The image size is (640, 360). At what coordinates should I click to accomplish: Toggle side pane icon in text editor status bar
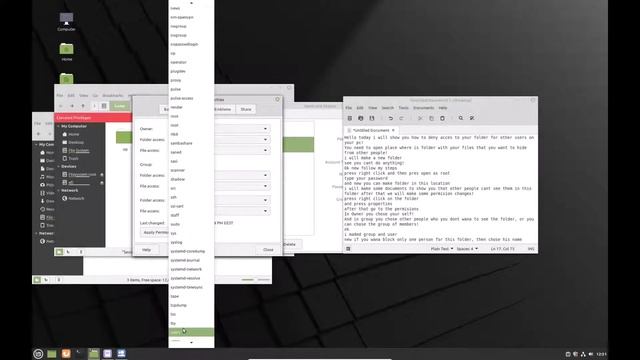tap(348, 249)
